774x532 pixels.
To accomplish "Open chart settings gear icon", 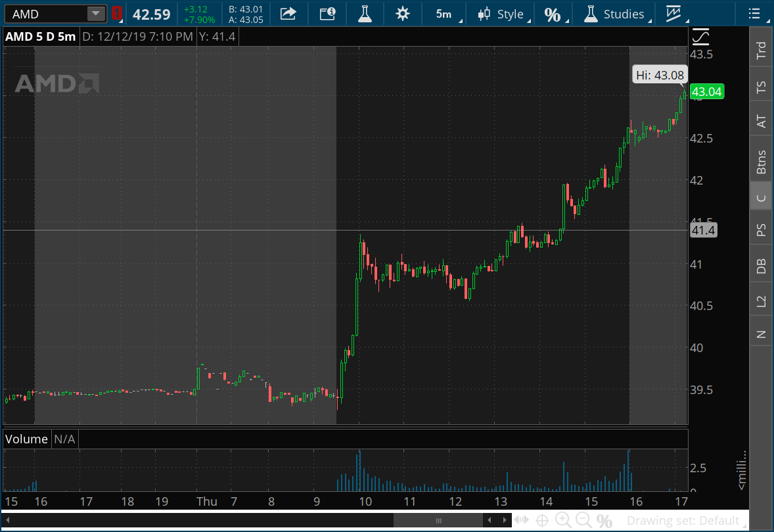I will (x=403, y=14).
